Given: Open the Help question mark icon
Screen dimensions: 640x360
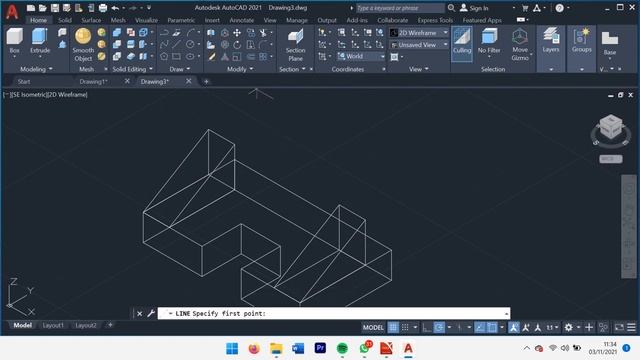Looking at the screenshot, I should [560, 8].
